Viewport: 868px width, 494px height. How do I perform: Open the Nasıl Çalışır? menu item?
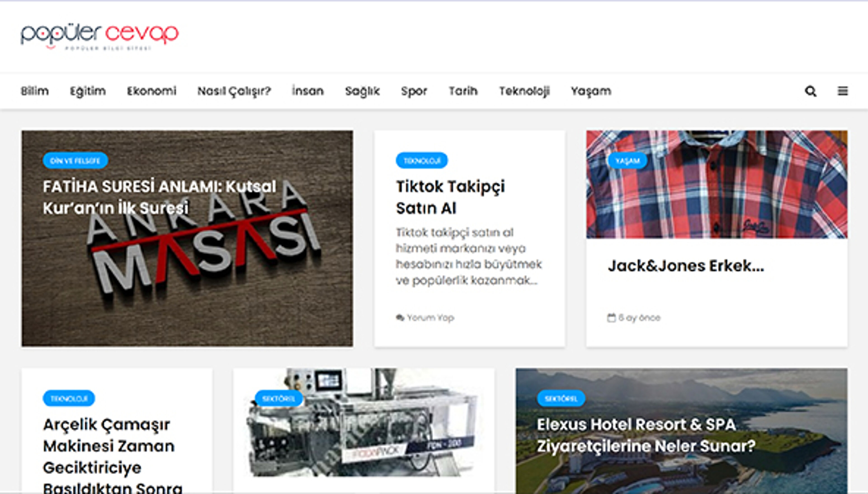click(x=234, y=91)
